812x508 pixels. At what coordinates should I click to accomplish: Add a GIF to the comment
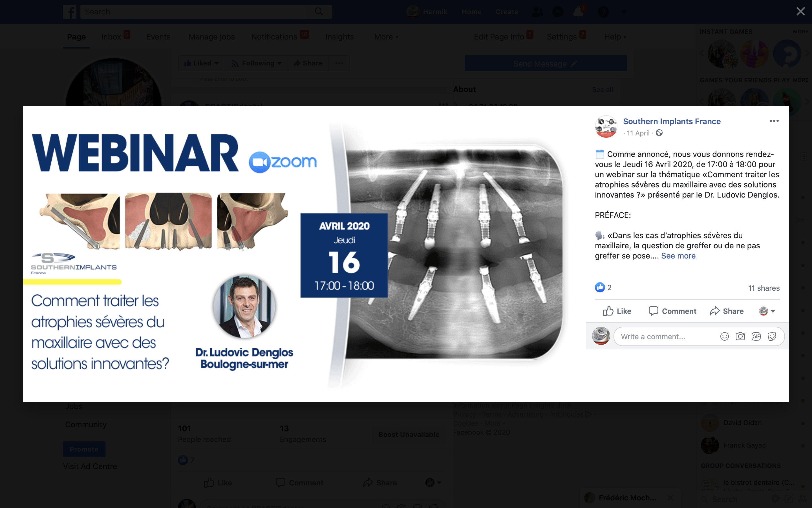[x=756, y=337]
